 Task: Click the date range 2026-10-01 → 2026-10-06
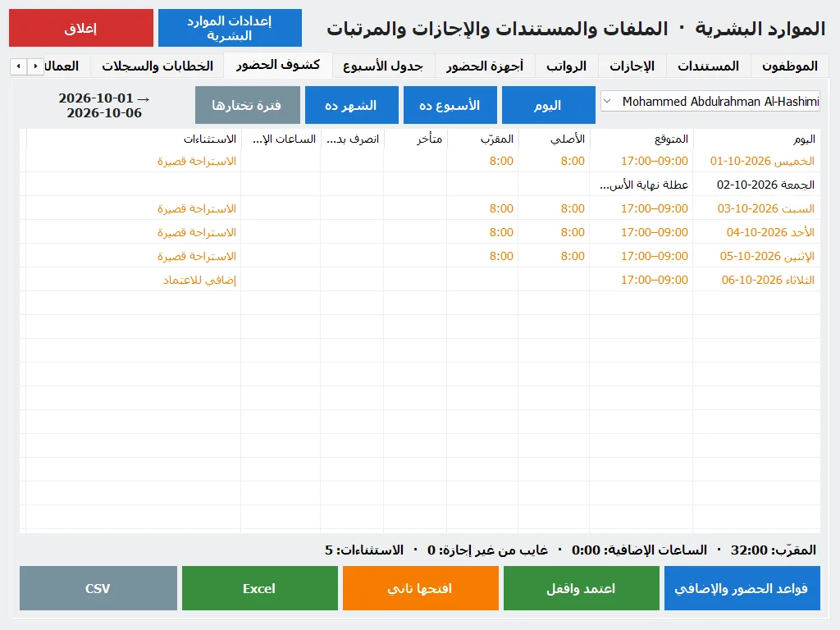[104, 105]
